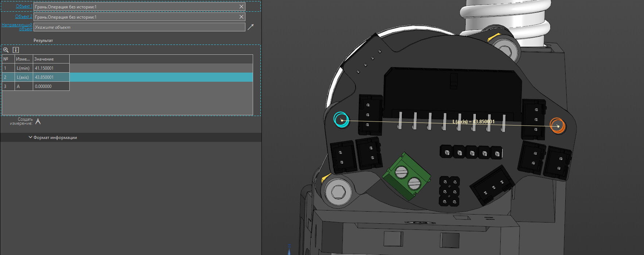Click the magnifier icon above results table
The height and width of the screenshot is (255, 644).
[6, 50]
